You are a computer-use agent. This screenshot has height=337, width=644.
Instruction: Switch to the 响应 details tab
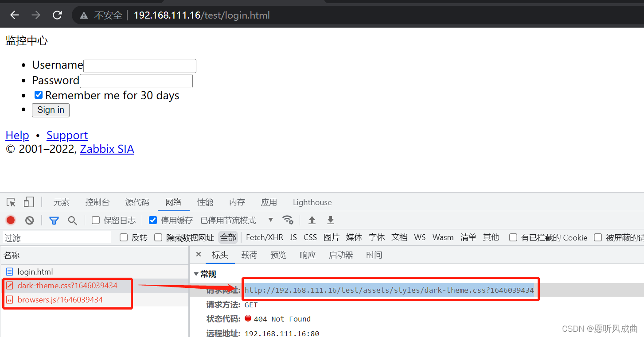308,255
